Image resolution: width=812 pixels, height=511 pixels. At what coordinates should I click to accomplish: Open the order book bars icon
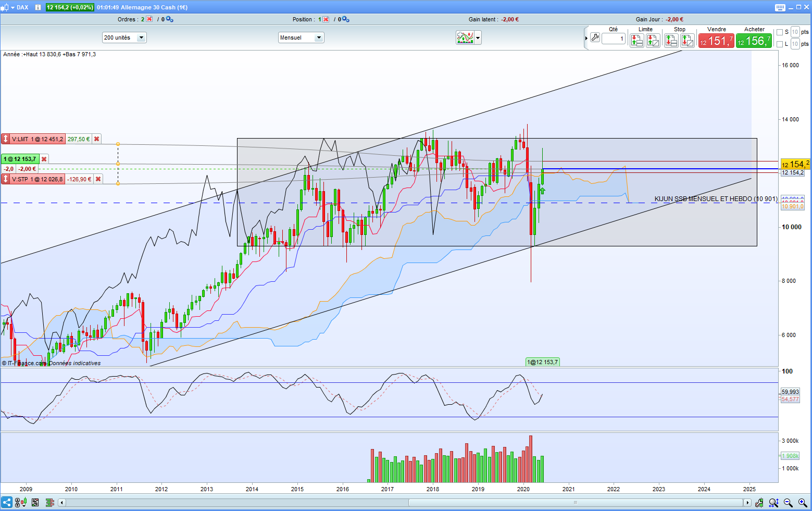coord(50,503)
